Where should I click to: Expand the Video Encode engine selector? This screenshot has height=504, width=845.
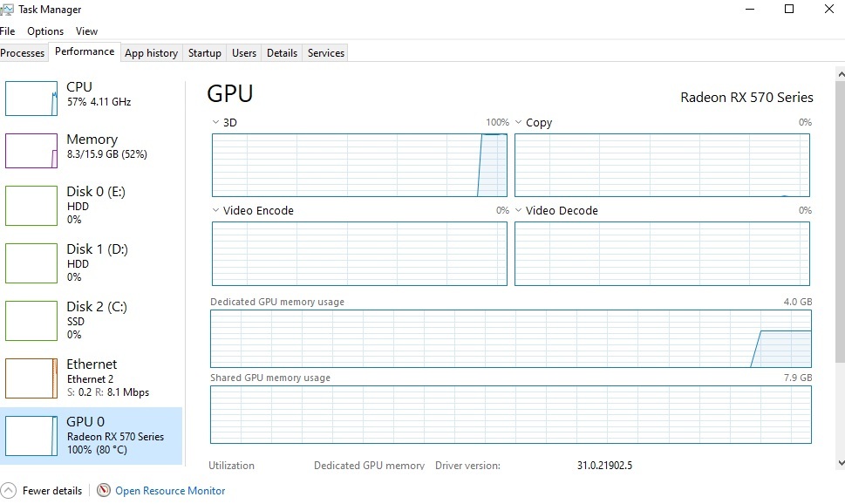tap(215, 210)
